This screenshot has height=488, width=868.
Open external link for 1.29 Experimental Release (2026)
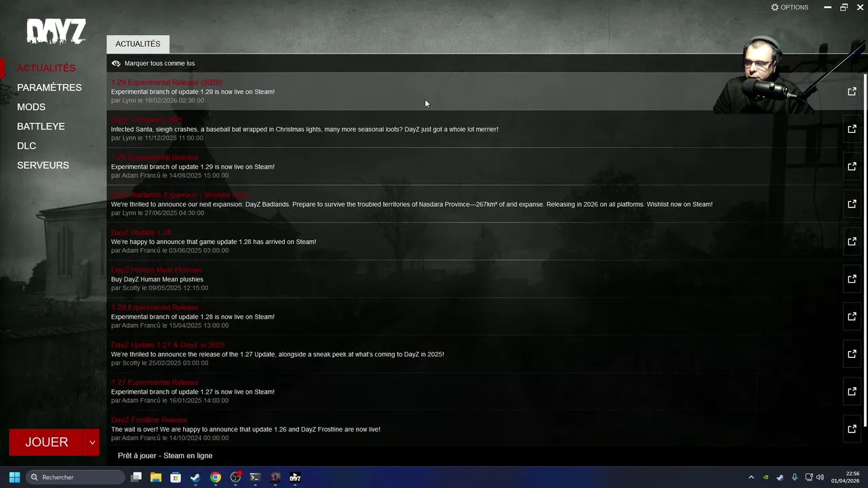click(852, 91)
